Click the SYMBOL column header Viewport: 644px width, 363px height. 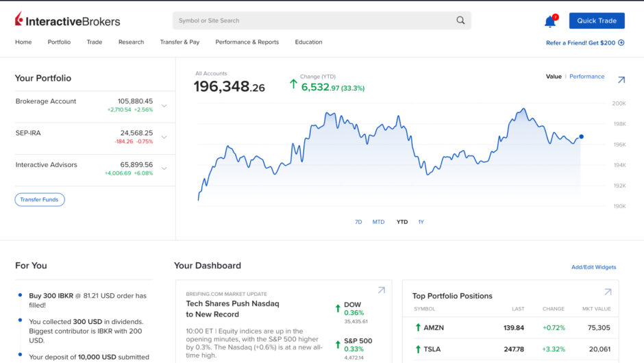424,309
